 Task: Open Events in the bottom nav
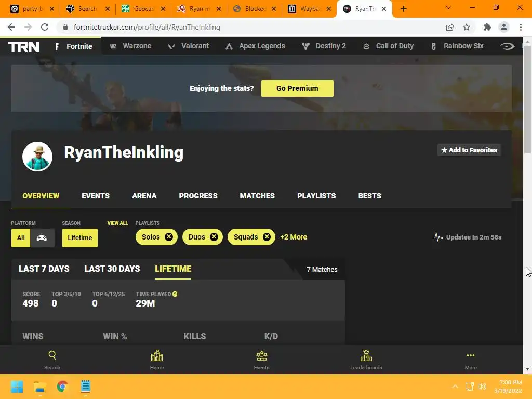(x=262, y=360)
